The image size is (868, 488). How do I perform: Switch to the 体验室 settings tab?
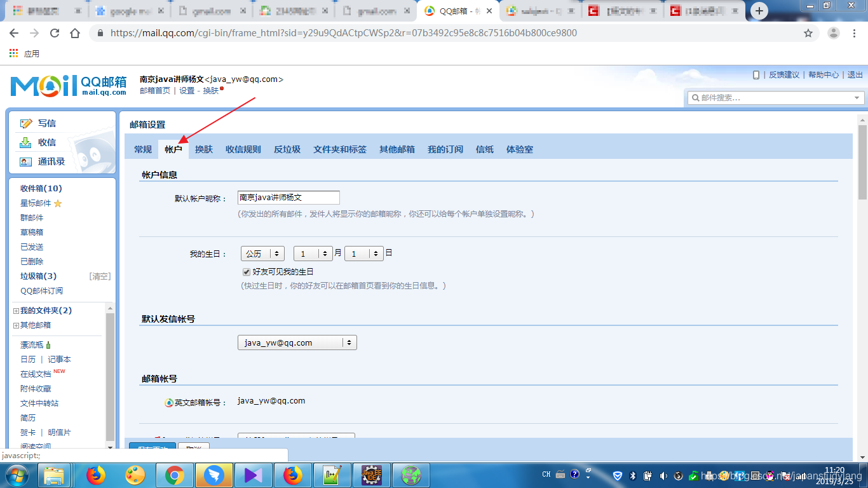pos(520,149)
